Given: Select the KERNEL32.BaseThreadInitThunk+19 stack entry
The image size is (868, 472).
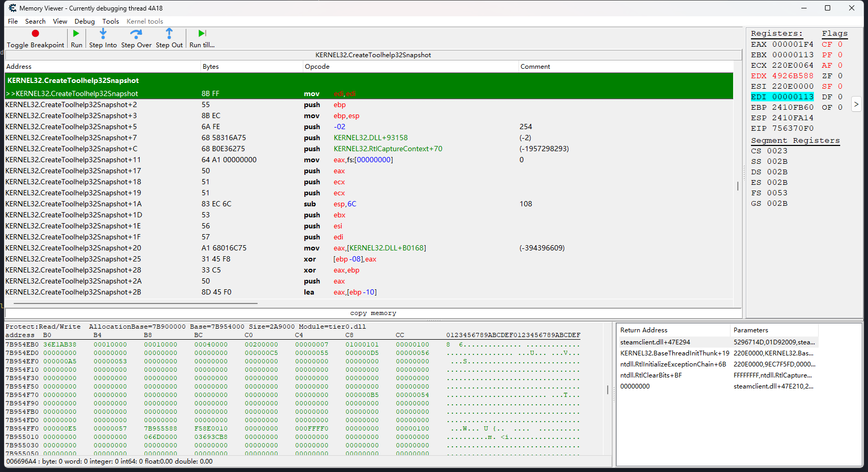Looking at the screenshot, I should coord(674,353).
